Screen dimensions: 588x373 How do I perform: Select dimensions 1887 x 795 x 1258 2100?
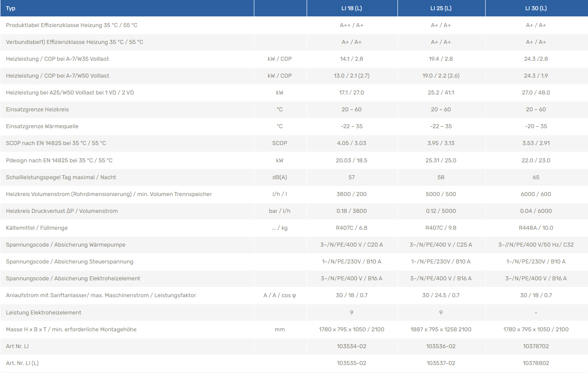pyautogui.click(x=440, y=330)
